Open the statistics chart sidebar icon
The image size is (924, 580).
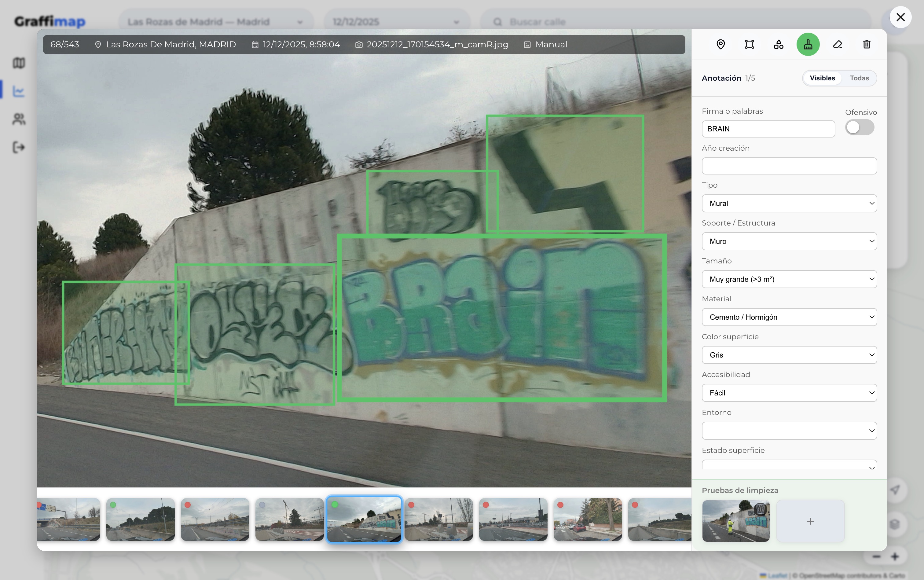[18, 91]
